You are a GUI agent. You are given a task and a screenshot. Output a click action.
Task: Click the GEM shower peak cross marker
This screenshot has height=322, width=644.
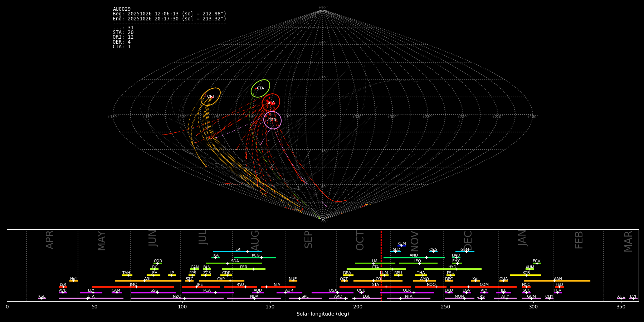pos(466,252)
